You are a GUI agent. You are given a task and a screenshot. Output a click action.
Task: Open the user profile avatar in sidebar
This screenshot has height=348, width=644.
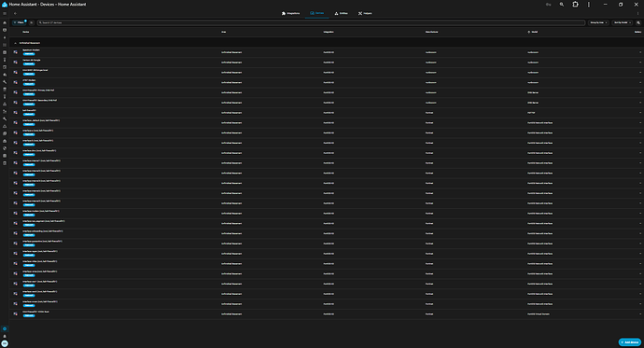(5, 343)
